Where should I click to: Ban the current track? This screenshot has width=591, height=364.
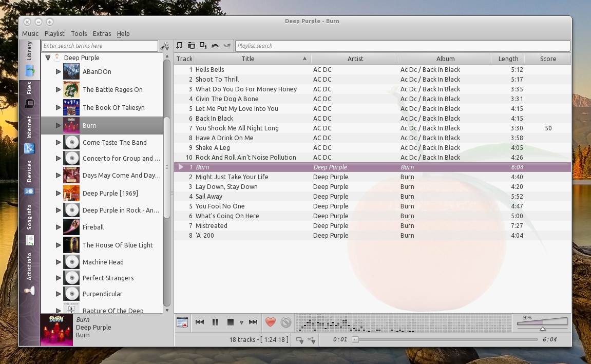click(286, 322)
